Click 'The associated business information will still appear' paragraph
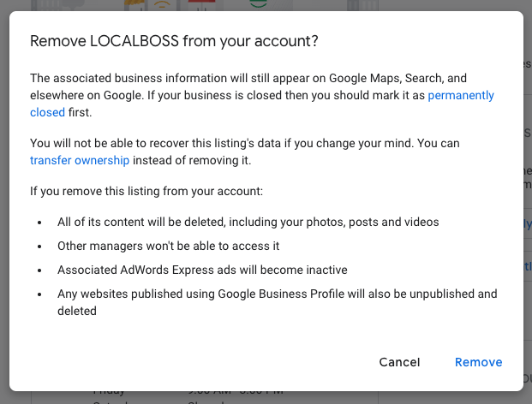The height and width of the screenshot is (404, 532). 262,95
